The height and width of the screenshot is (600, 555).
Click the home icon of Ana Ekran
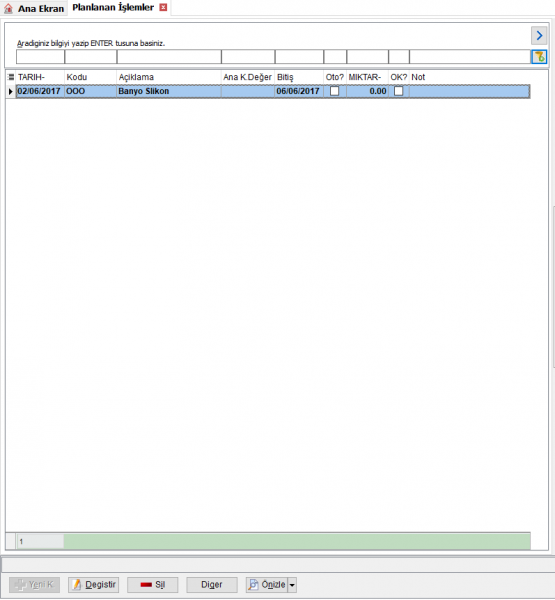[x=8, y=8]
